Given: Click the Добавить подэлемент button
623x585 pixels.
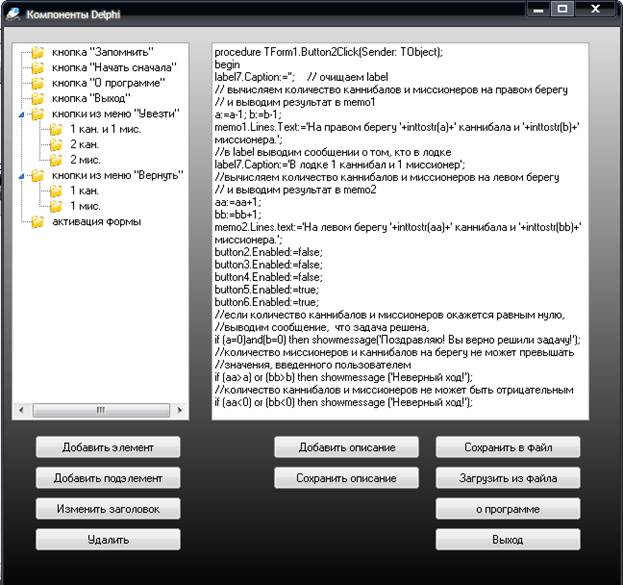Looking at the screenshot, I should pyautogui.click(x=108, y=478).
